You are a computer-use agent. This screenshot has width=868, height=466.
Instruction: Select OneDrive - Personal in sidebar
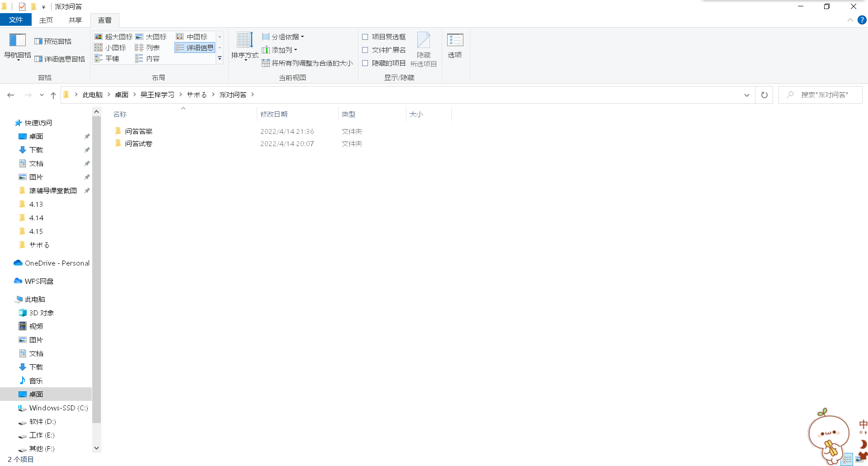[x=57, y=263]
